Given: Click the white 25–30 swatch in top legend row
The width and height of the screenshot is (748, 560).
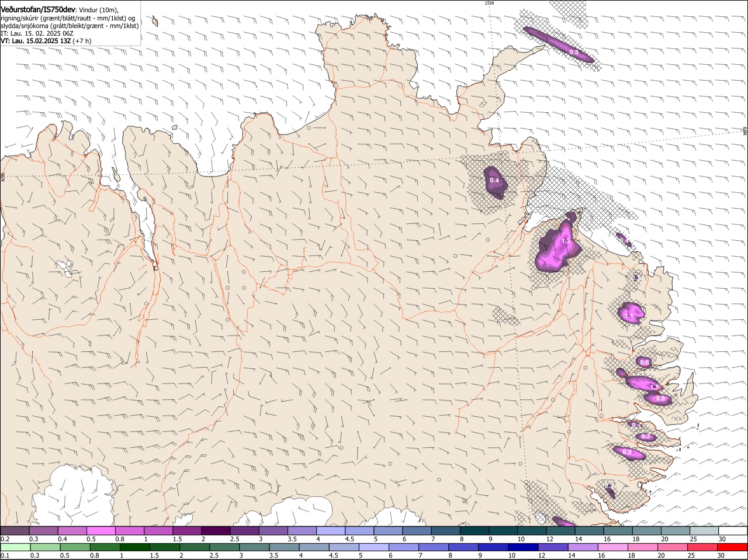Looking at the screenshot, I should tap(704, 530).
